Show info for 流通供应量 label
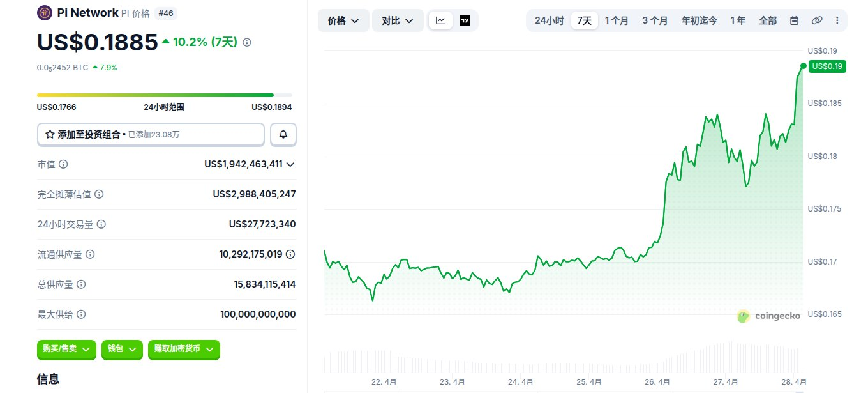 point(90,254)
